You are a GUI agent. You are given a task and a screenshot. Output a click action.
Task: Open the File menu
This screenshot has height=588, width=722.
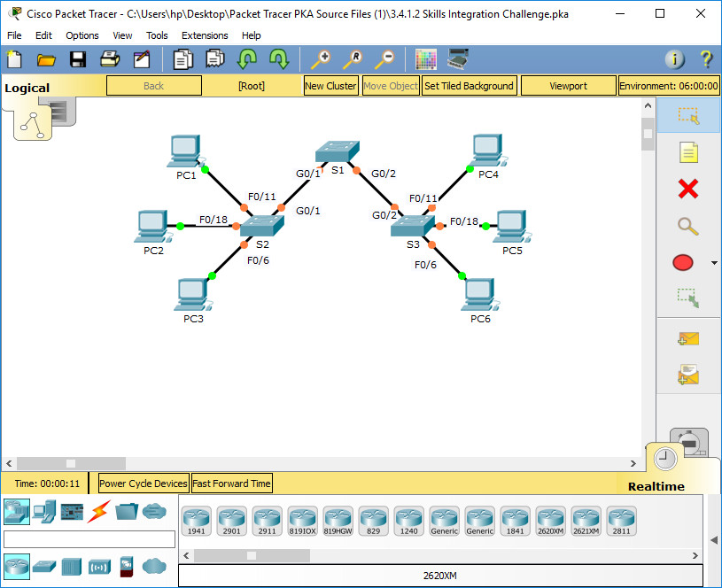(x=14, y=35)
